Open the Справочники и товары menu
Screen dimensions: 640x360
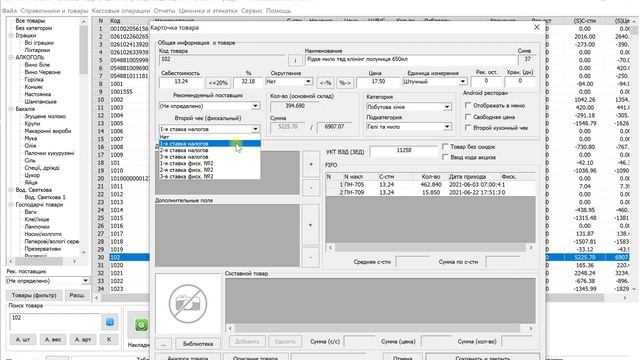click(54, 11)
